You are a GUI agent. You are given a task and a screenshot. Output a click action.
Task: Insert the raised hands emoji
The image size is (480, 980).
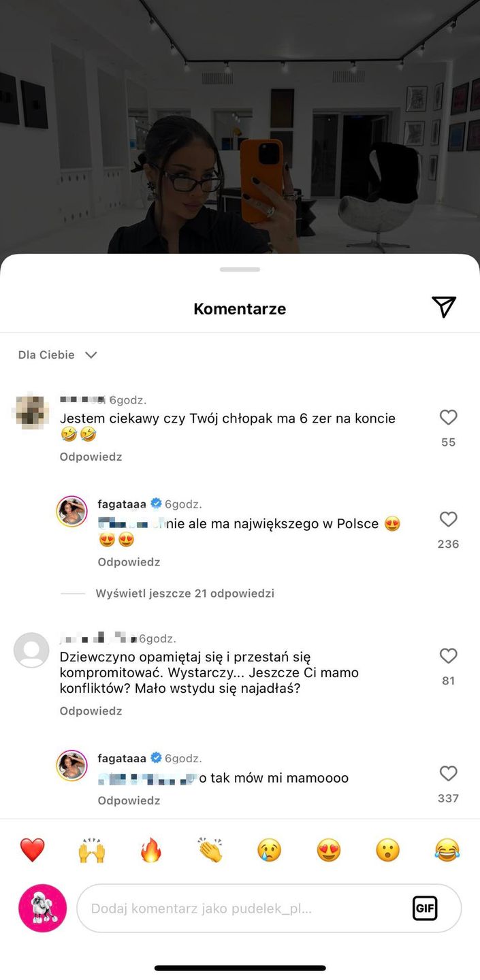coord(91,850)
